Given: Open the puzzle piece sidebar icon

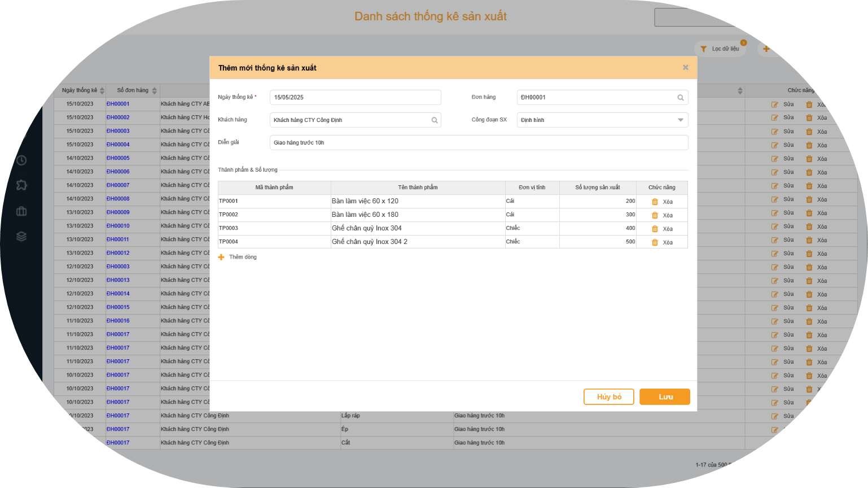Looking at the screenshot, I should point(21,185).
